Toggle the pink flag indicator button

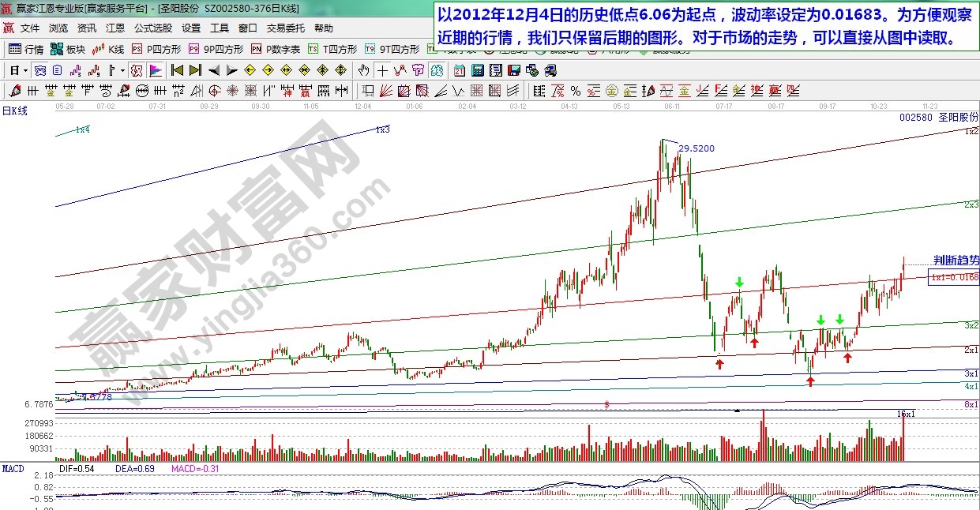pyautogui.click(x=156, y=70)
